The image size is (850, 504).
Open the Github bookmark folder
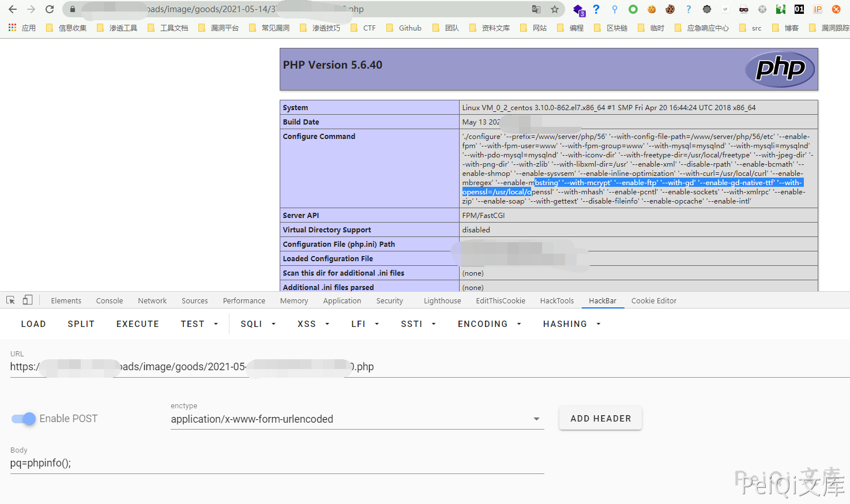pos(404,28)
